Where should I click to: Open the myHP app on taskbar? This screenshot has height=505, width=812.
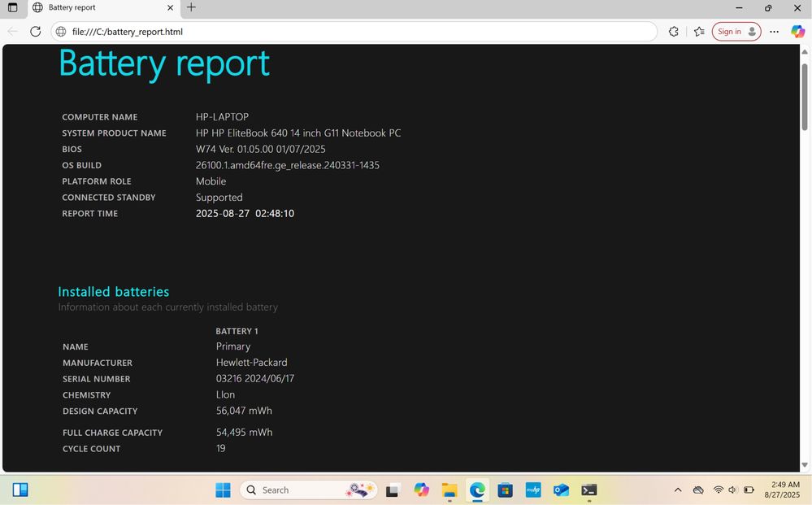[533, 490]
